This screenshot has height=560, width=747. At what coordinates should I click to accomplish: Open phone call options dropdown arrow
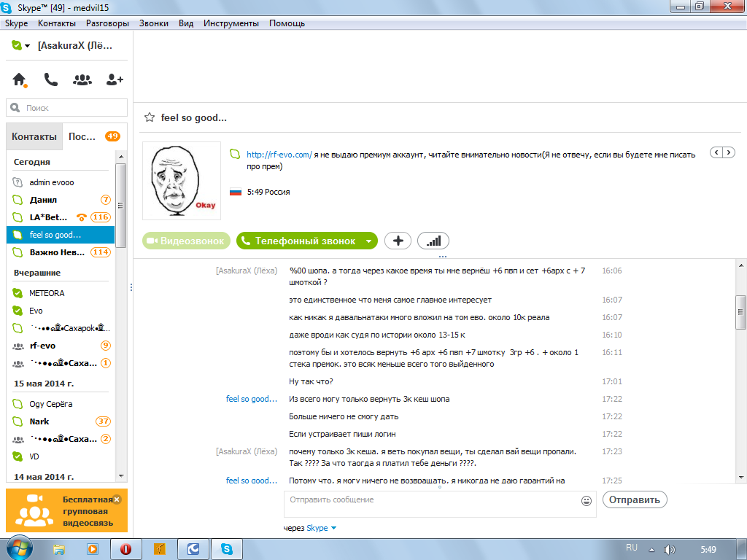pos(368,241)
